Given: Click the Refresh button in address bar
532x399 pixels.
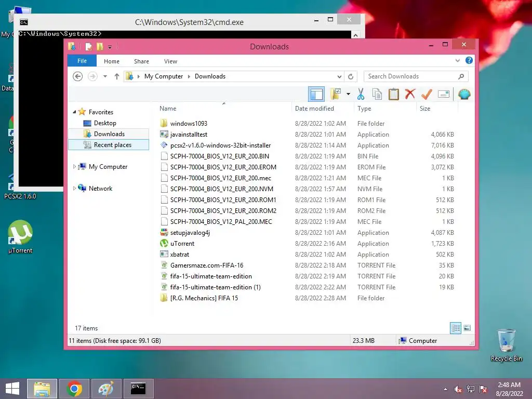Looking at the screenshot, I should (x=351, y=77).
